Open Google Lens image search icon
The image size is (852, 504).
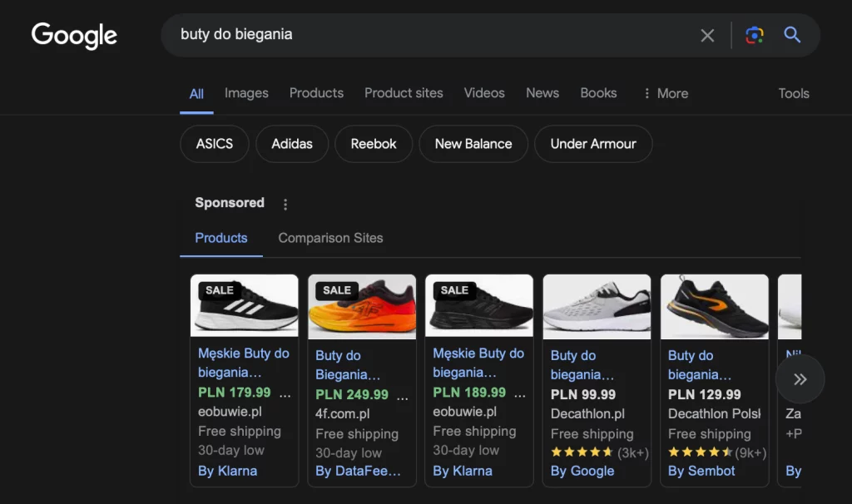(x=754, y=35)
